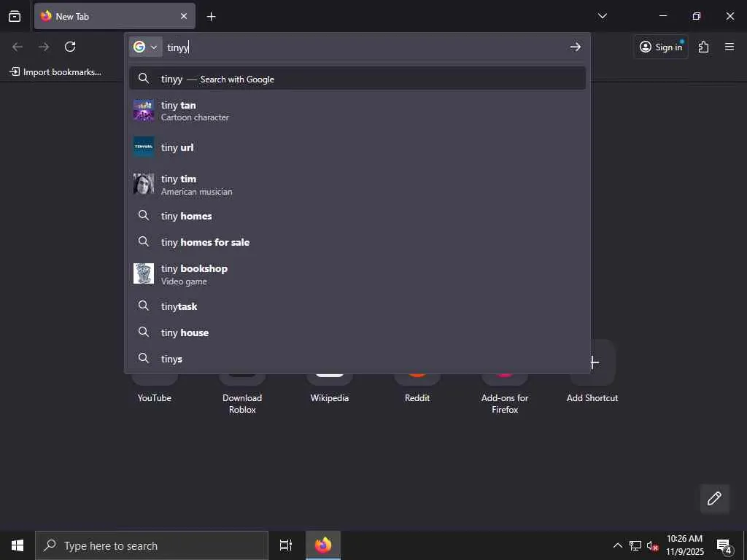Open a new tab with the plus button
Viewport: 747px width, 560px height.
(x=211, y=17)
